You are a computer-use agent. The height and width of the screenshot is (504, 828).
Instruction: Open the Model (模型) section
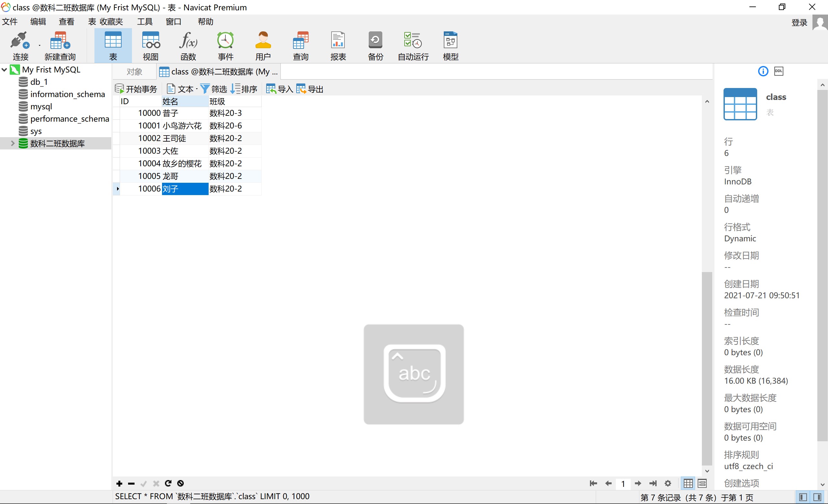coord(451,46)
